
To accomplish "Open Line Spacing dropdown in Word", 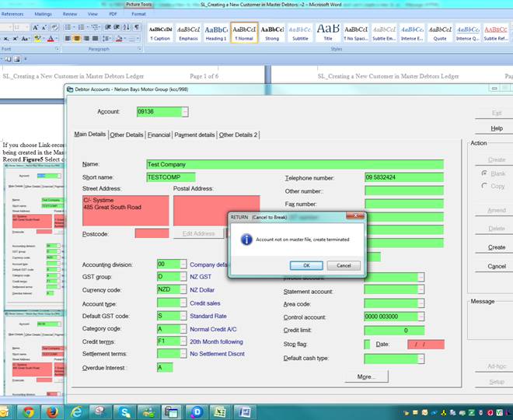I will pyautogui.click(x=106, y=39).
